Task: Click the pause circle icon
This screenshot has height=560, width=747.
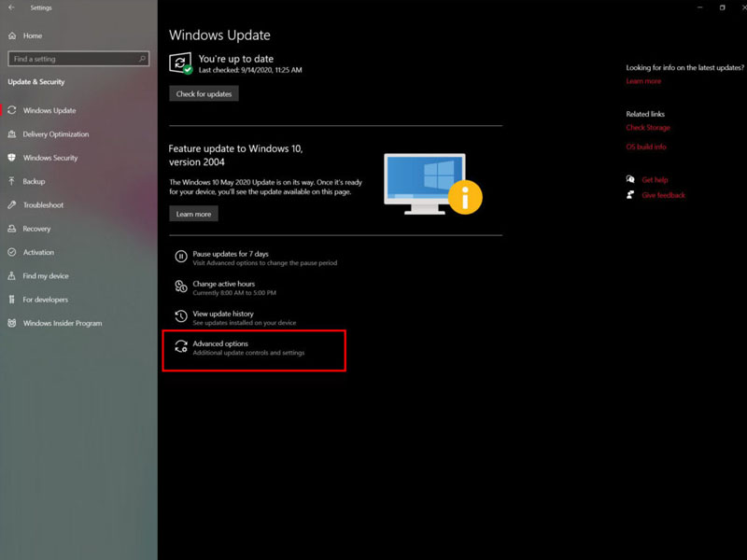Action: [181, 257]
